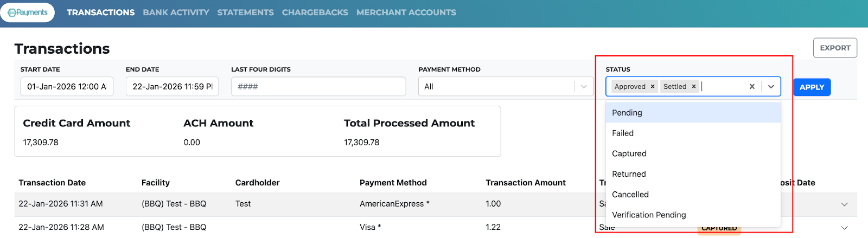Click the Payments logo

click(28, 12)
